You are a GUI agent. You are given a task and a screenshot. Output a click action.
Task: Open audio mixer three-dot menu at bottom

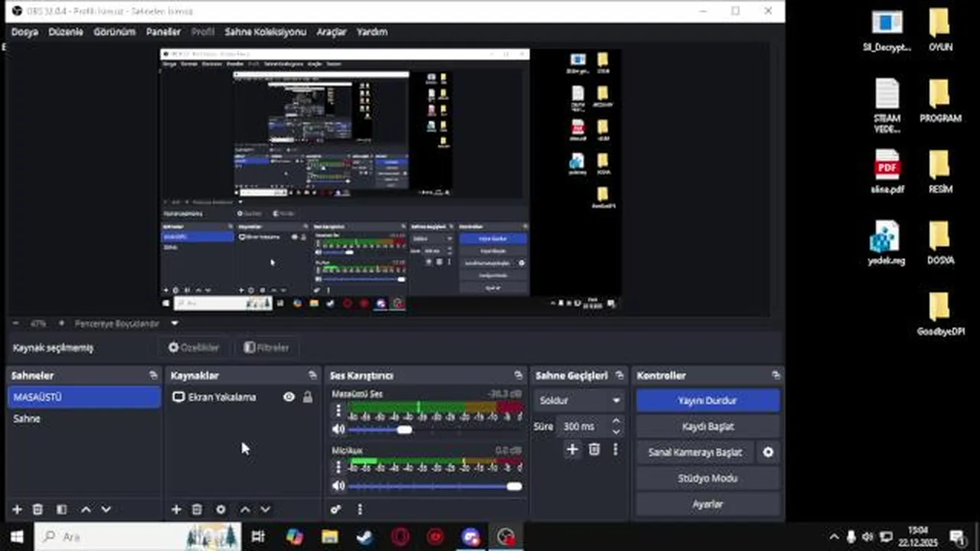click(360, 510)
